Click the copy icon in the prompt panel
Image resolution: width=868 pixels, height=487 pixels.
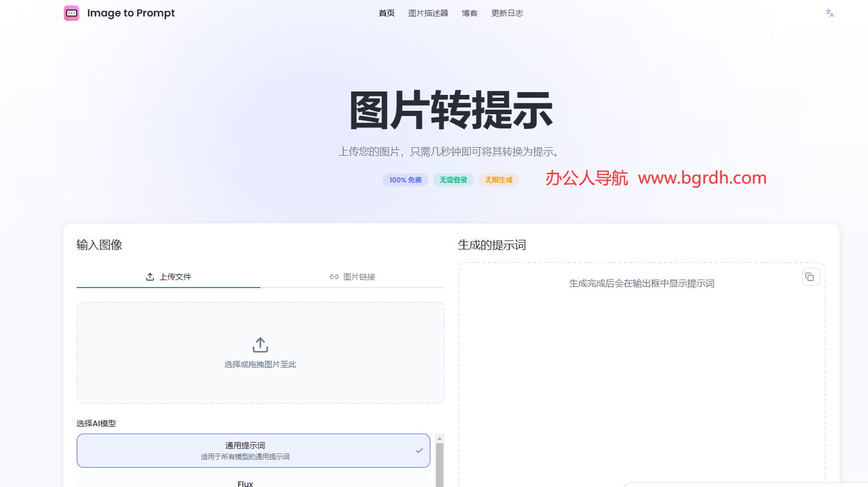pyautogui.click(x=810, y=276)
